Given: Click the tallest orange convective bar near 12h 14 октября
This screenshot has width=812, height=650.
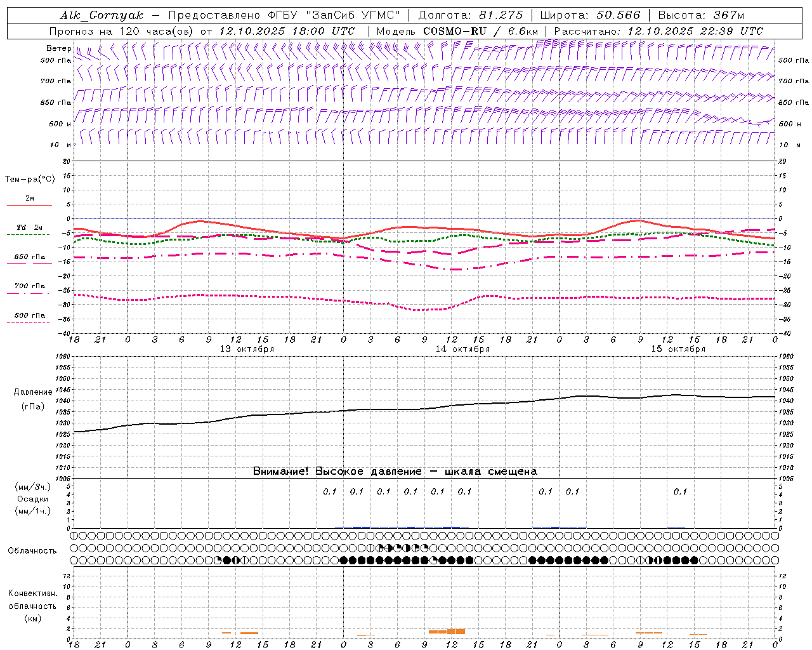Looking at the screenshot, I should tap(452, 631).
